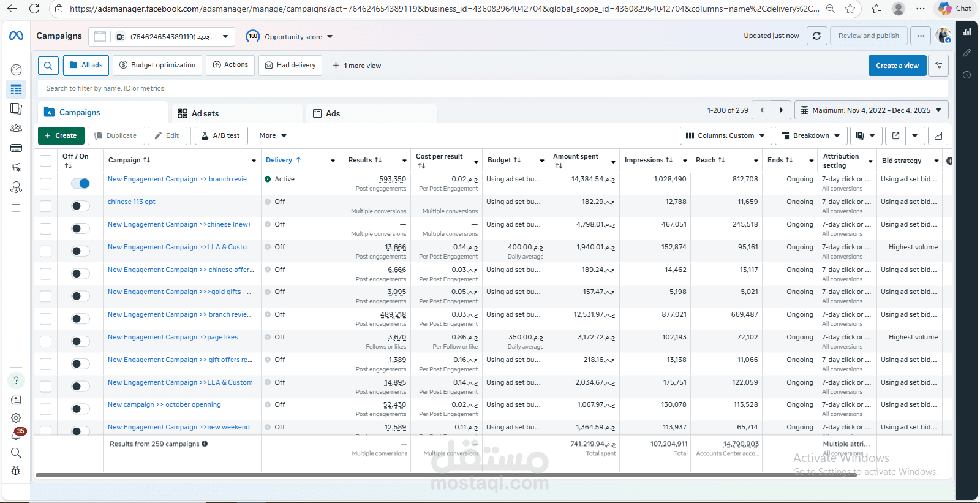Image resolution: width=980 pixels, height=503 pixels.
Task: Open the date range Maximum dropdown
Action: pyautogui.click(x=872, y=110)
